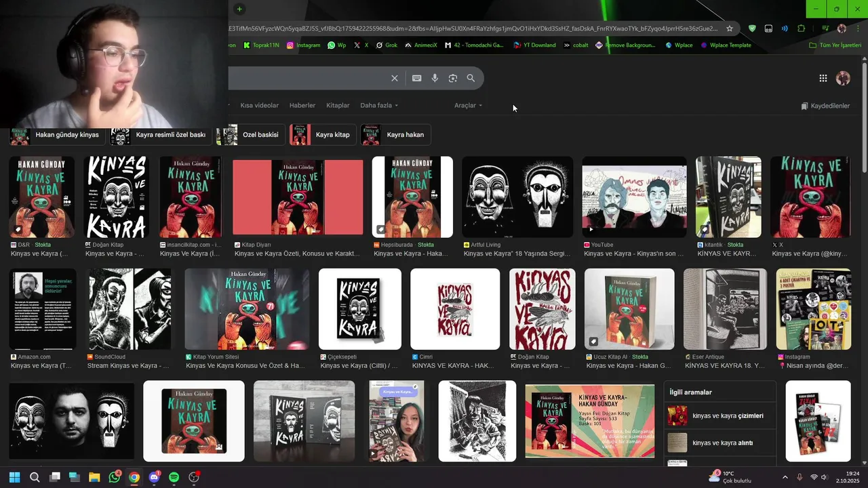Open related search kinyas ve kayra çizimleri

pos(720,415)
